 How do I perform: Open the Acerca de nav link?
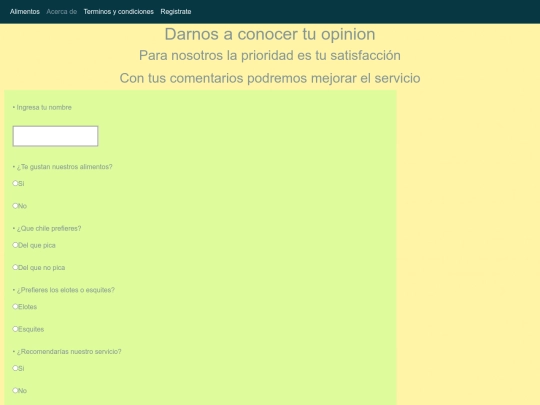tap(62, 12)
